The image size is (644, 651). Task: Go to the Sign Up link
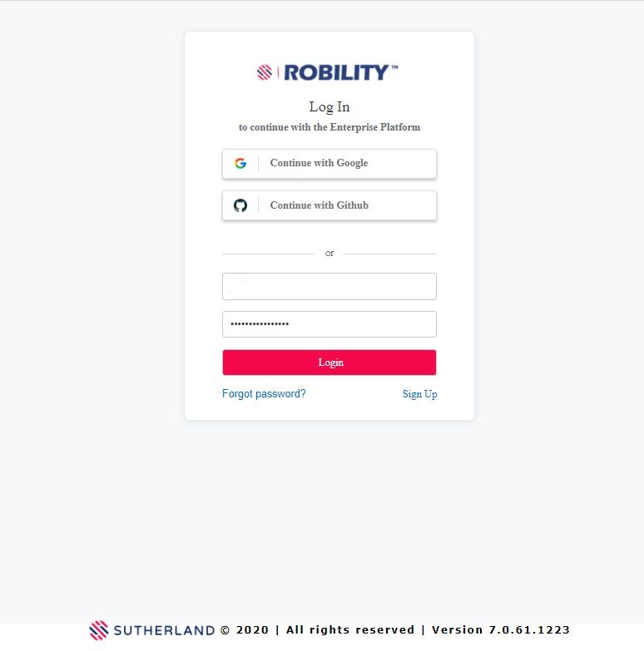(419, 394)
